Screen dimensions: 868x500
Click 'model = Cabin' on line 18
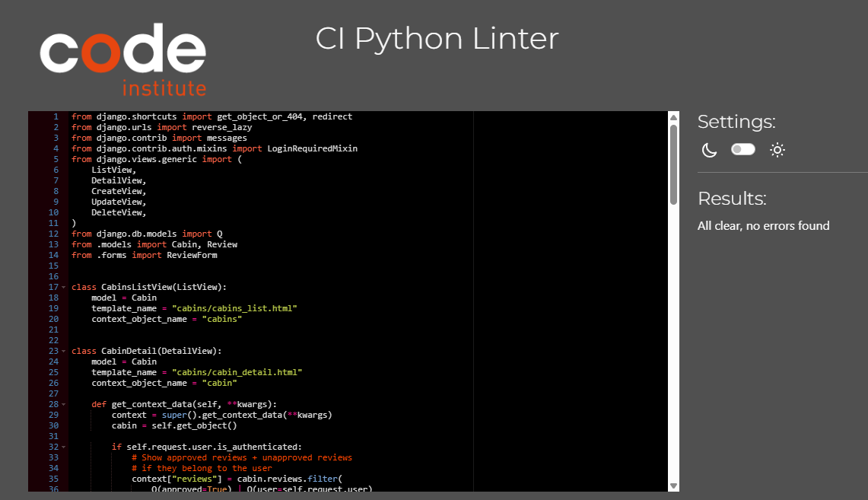pos(124,298)
